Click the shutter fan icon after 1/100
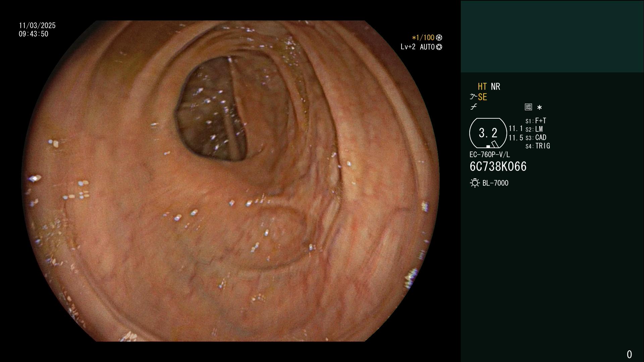The width and height of the screenshot is (644, 362). [439, 38]
